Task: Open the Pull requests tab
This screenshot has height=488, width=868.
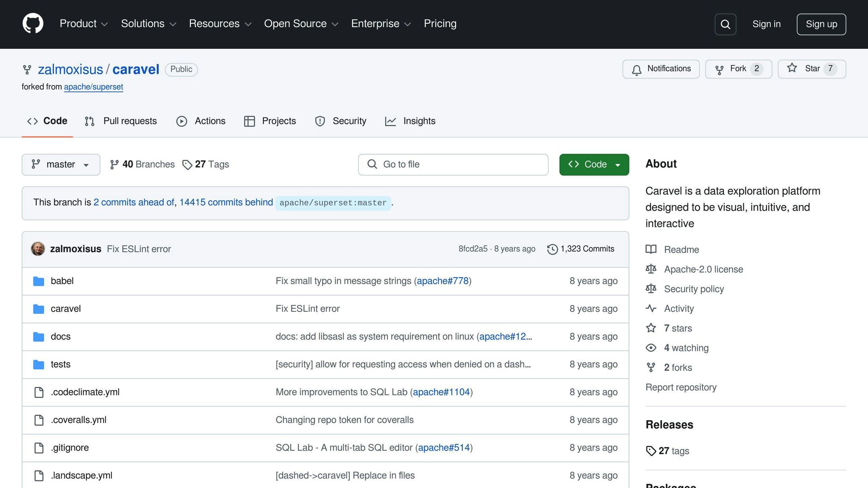Action: point(121,121)
